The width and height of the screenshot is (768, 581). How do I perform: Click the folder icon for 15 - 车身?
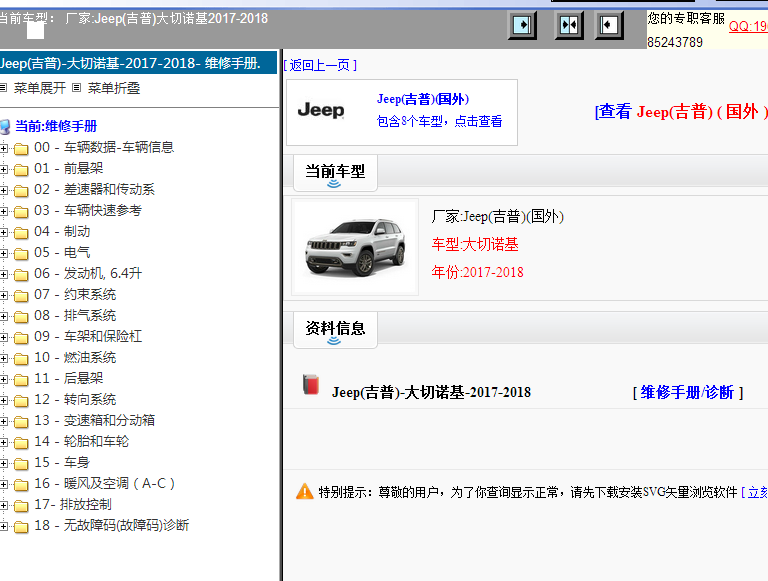[21, 463]
